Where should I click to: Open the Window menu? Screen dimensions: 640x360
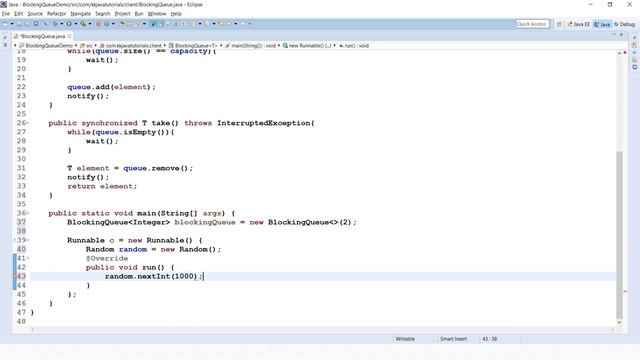[157, 13]
